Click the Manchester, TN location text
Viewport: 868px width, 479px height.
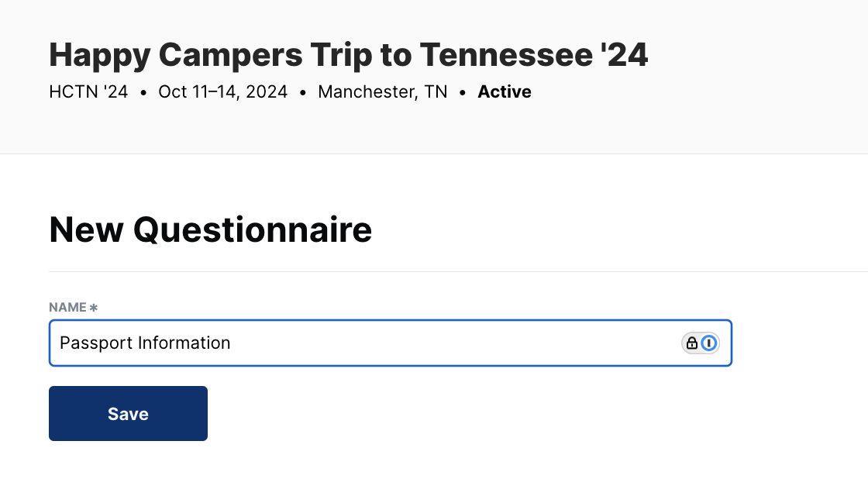382,92
